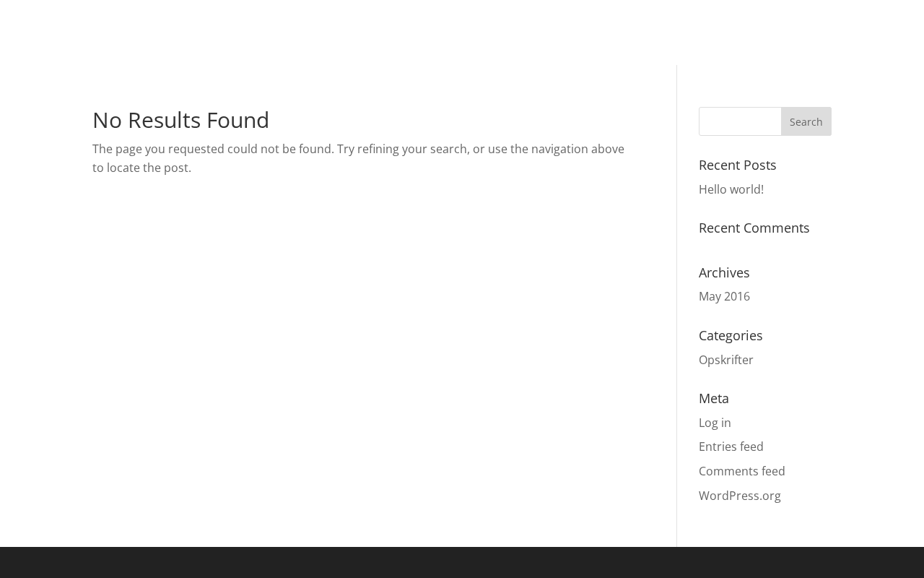Click the sidebar search text field
924x578 pixels.
pos(739,121)
